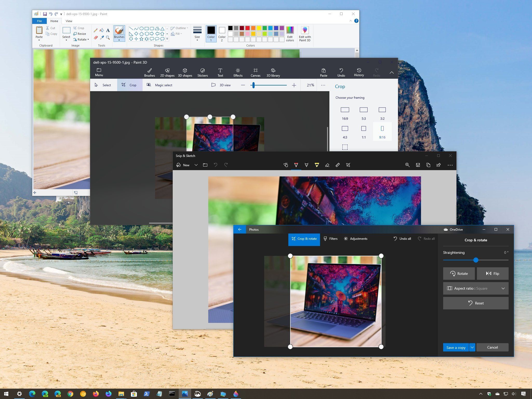Select the Ruler in Snip & Sketch
This screenshot has height=399, width=532.
tap(338, 165)
